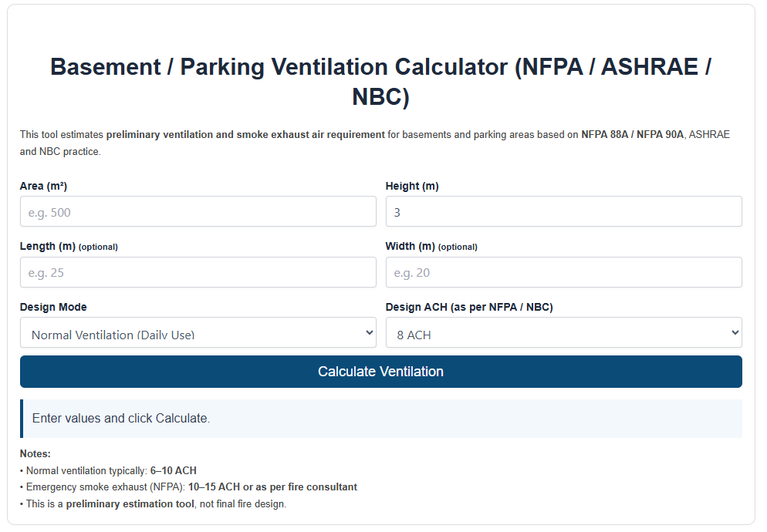Open the Design ACH dropdown
The image size is (767, 532).
563,332
